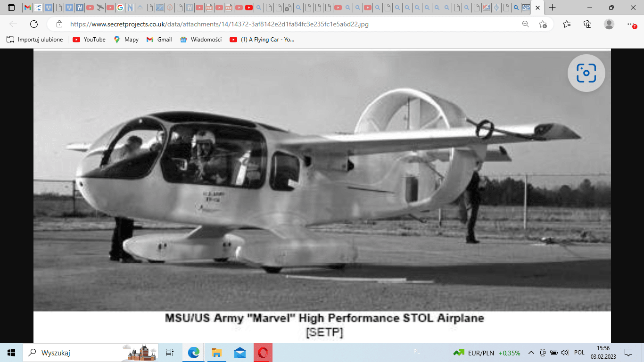Open the Favorites list
Image resolution: width=644 pixels, height=362 pixels.
567,24
